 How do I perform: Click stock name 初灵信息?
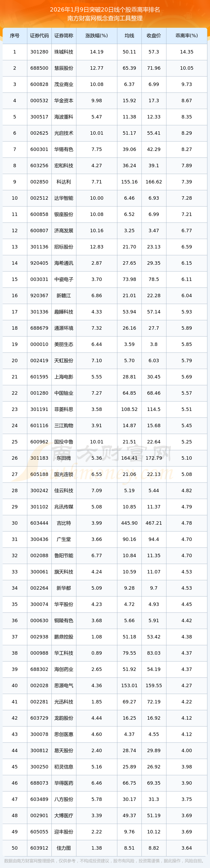(x=64, y=767)
